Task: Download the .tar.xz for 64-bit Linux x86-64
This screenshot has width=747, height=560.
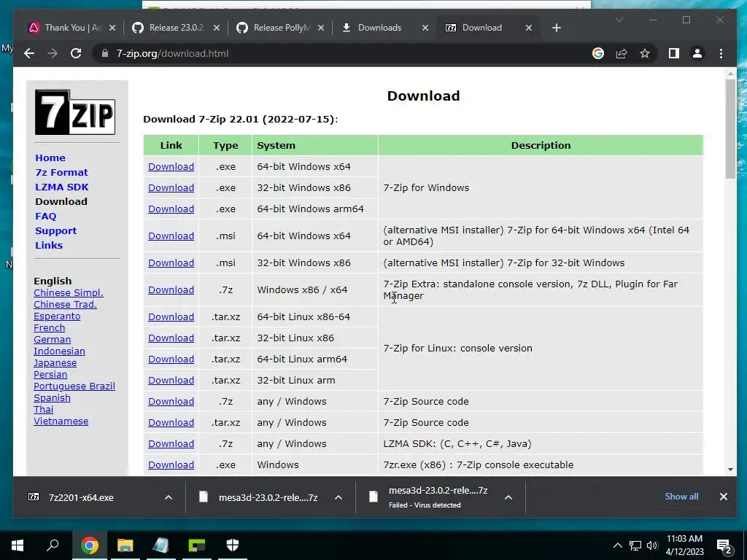Action: [171, 317]
